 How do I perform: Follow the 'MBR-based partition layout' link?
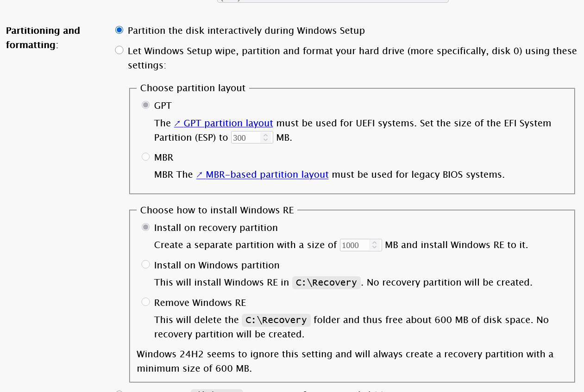262,174
